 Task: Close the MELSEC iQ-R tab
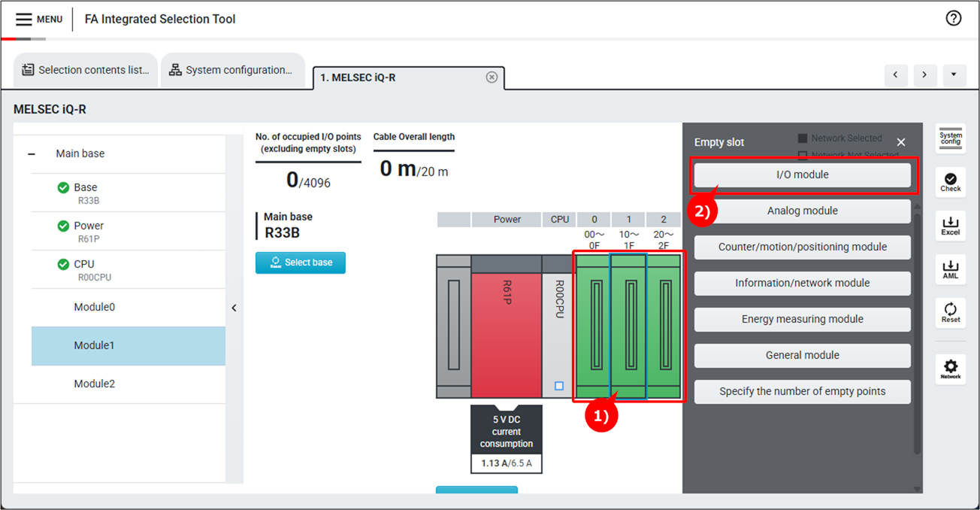[x=492, y=77]
